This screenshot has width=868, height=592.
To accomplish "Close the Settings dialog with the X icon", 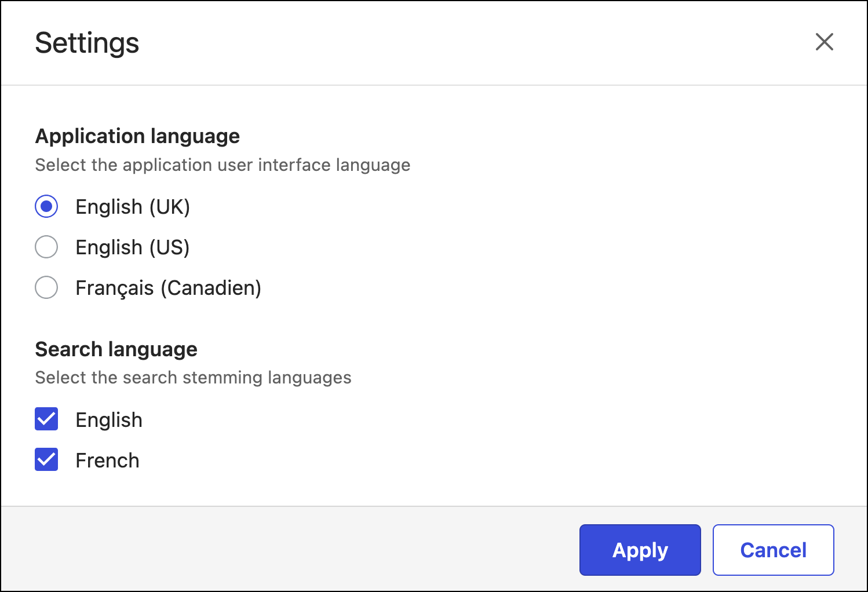I will [x=825, y=42].
